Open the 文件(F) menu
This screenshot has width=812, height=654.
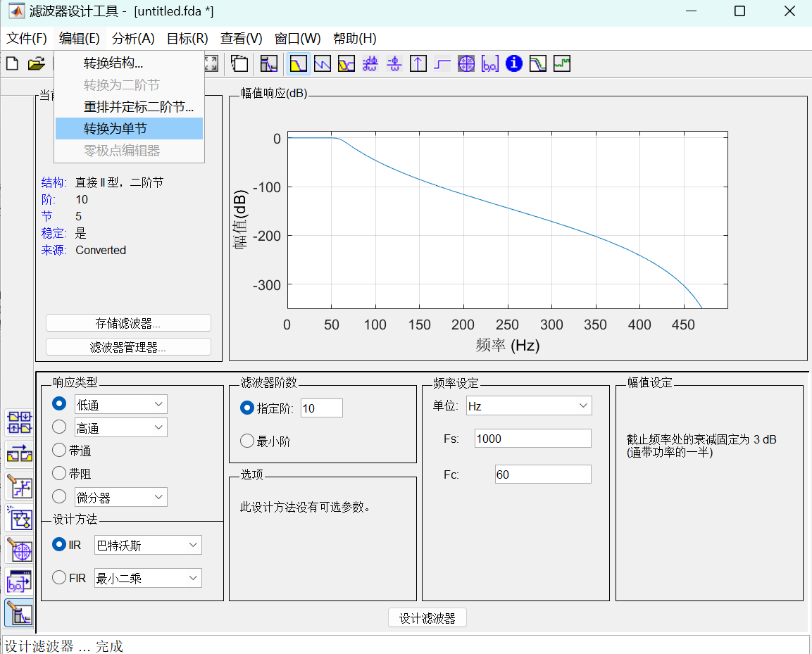pyautogui.click(x=27, y=38)
